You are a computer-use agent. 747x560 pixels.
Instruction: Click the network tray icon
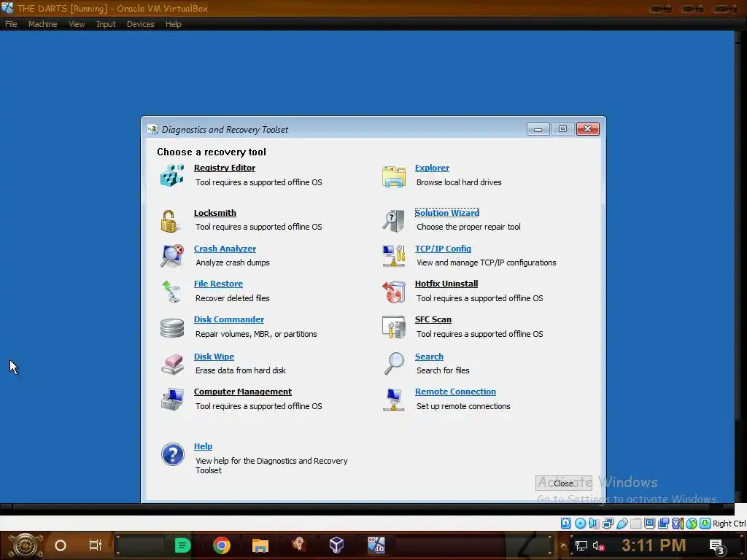(581, 545)
